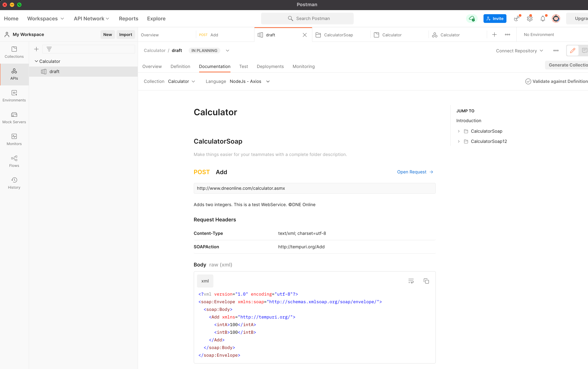Expand the CalculatorSoap tree item

pos(459,131)
